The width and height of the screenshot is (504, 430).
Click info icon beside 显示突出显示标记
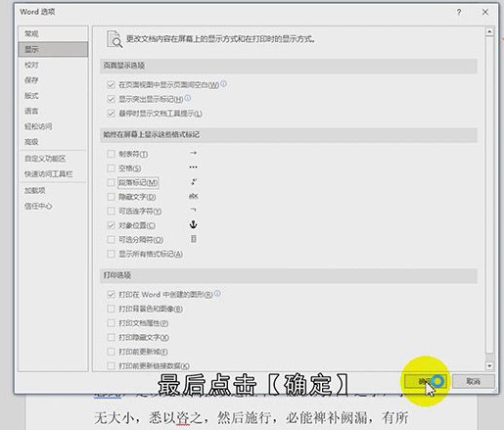[x=188, y=98]
